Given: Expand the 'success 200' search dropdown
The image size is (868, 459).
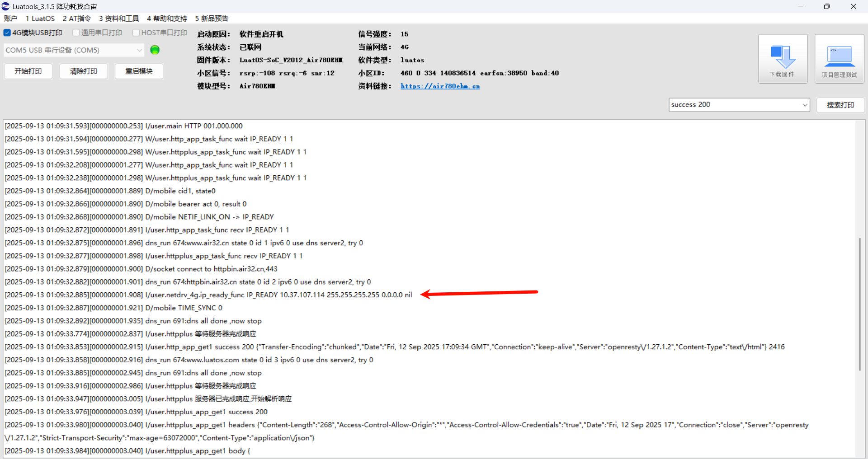Looking at the screenshot, I should 804,105.
